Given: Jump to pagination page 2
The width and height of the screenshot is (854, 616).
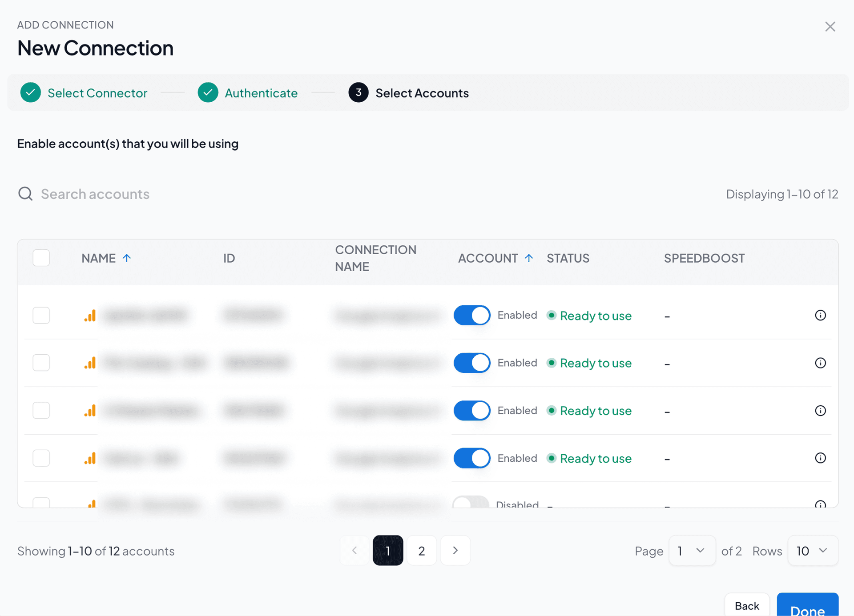Looking at the screenshot, I should tap(422, 550).
